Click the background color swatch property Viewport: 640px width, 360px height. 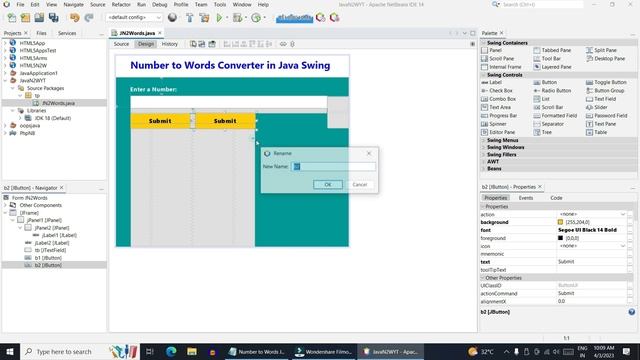[560, 222]
